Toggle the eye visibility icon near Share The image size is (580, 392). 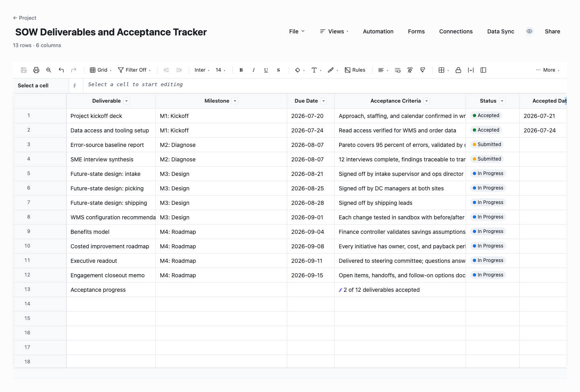[x=530, y=31]
